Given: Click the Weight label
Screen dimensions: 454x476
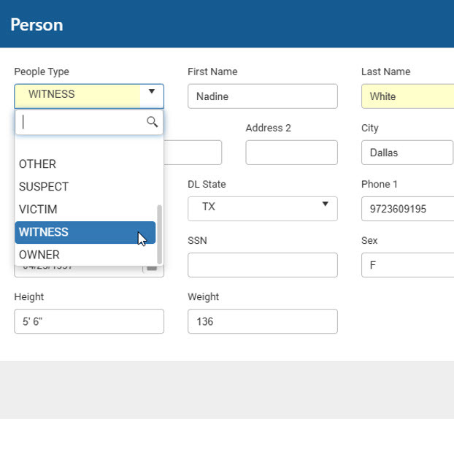Looking at the screenshot, I should tap(203, 296).
